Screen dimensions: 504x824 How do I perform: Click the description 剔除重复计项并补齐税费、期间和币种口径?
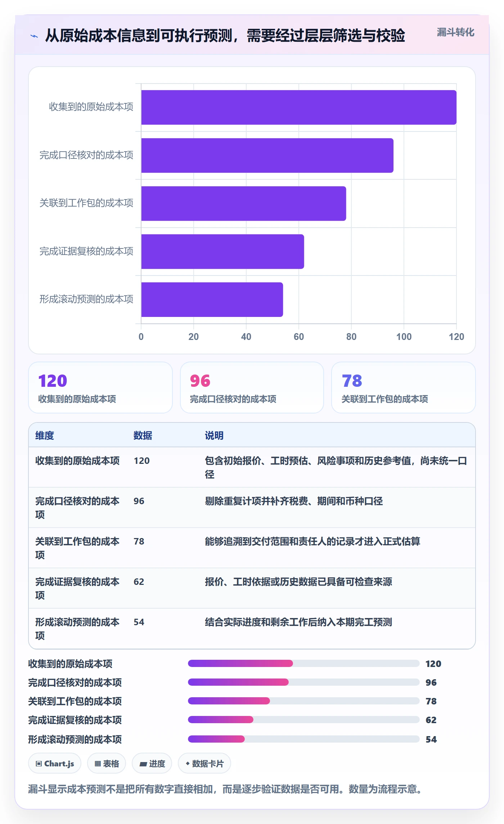(294, 501)
